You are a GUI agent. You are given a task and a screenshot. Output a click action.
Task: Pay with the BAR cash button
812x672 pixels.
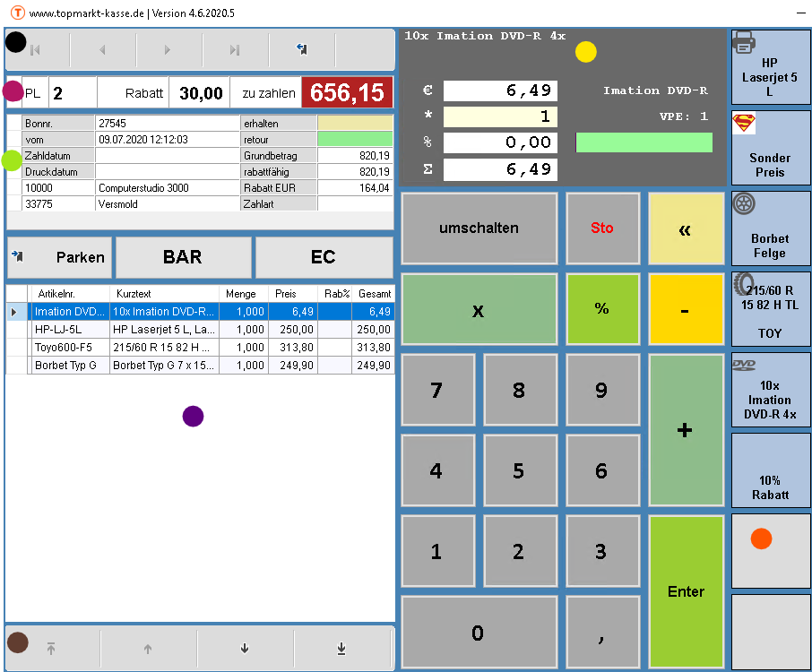click(x=182, y=257)
